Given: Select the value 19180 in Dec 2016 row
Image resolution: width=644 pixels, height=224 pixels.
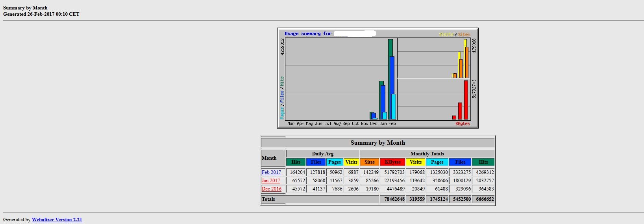Looking at the screenshot, I should (372, 189).
